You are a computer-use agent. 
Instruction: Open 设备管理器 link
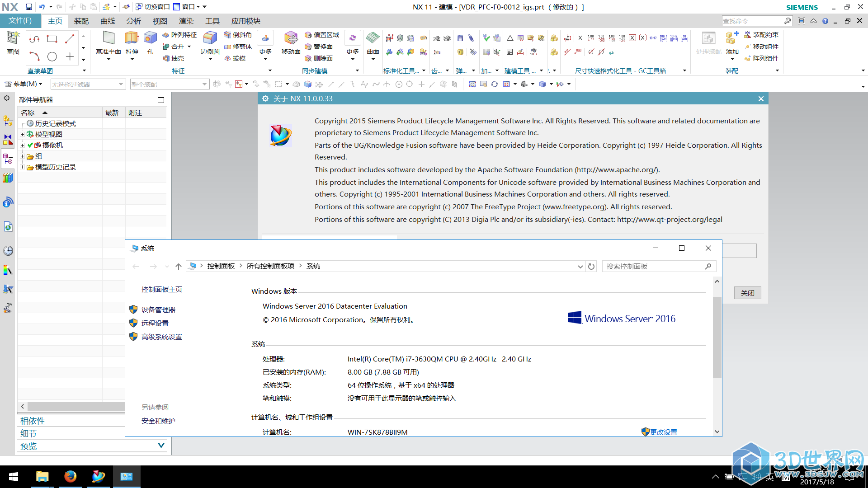(158, 310)
